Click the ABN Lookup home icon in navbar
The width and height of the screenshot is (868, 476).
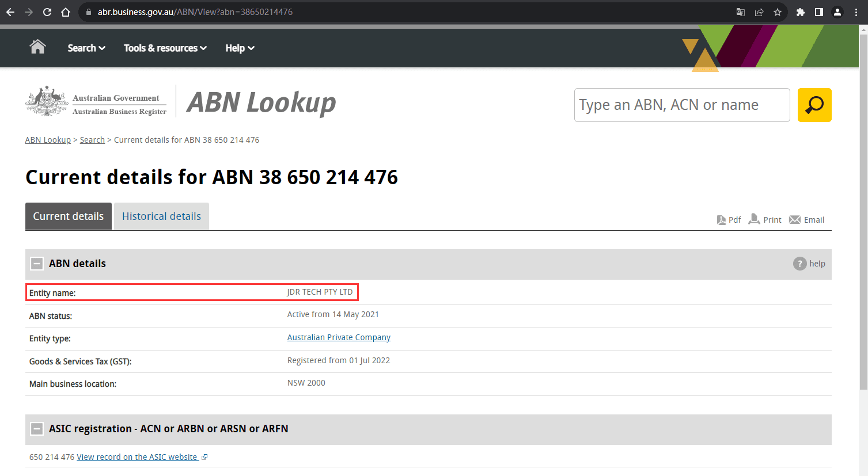[x=37, y=47]
